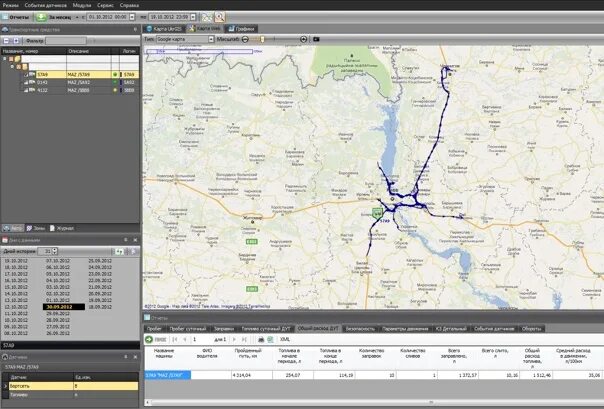Switch to the Авто bottom tab

click(13, 228)
